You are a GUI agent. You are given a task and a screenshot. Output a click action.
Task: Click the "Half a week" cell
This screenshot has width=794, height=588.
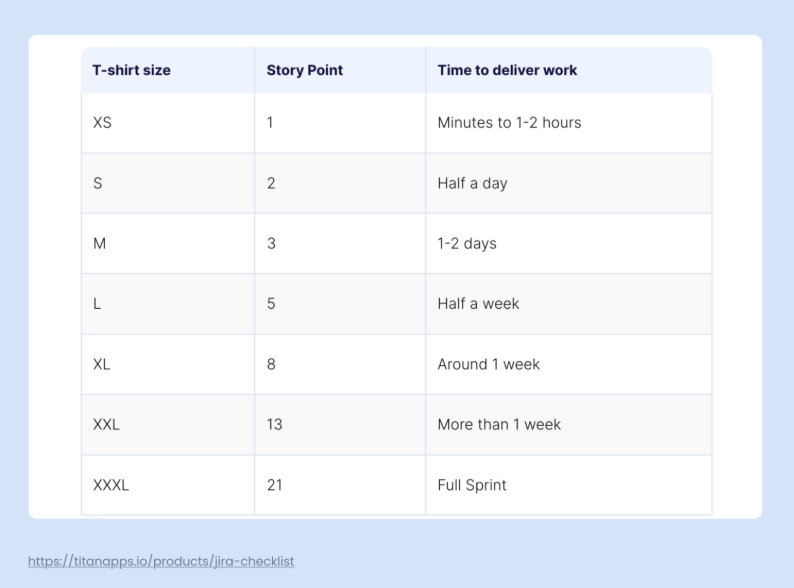tap(478, 304)
